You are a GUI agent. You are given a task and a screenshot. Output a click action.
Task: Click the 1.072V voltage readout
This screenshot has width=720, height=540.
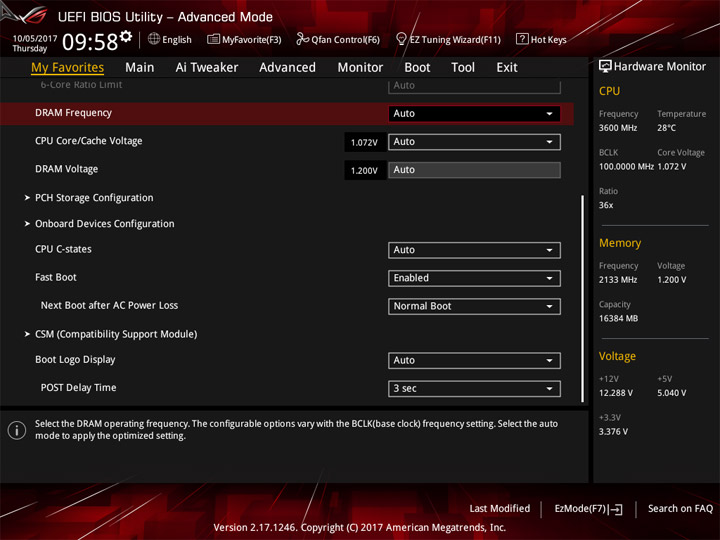365,142
